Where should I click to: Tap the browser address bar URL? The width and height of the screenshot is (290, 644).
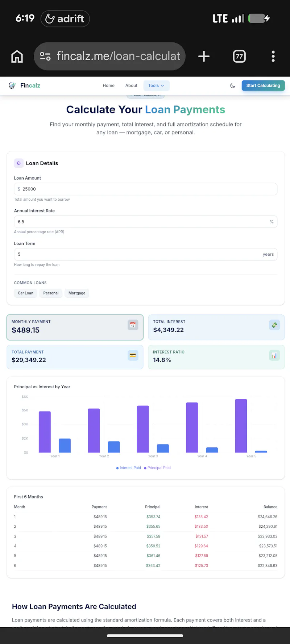(118, 56)
